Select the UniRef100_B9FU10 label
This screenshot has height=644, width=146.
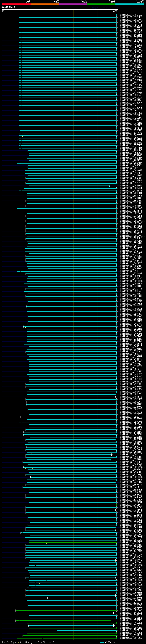131,638
